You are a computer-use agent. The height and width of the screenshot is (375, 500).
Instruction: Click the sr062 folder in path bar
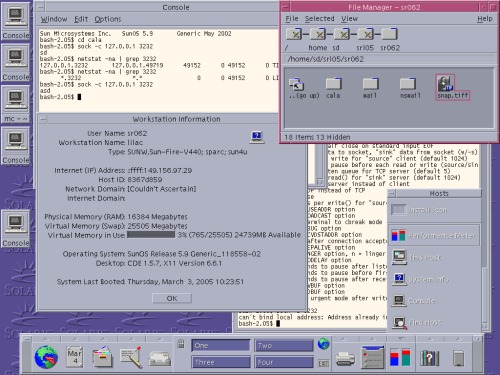(390, 34)
